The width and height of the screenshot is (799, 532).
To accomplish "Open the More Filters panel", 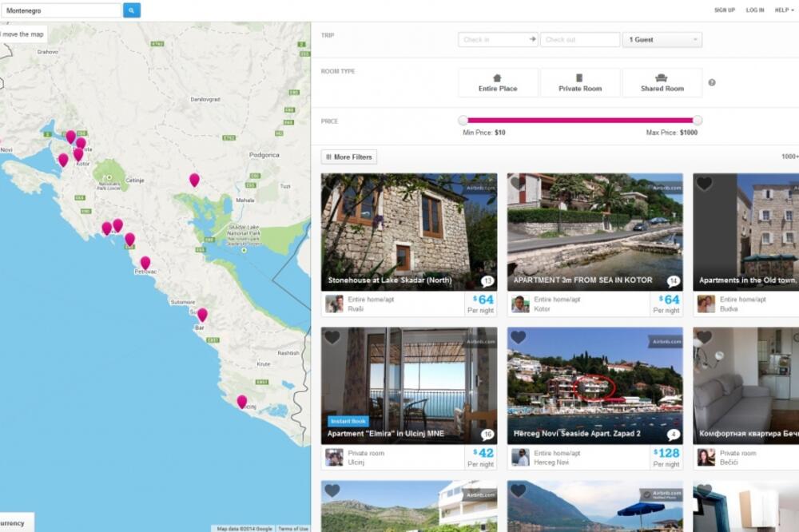I will [348, 157].
